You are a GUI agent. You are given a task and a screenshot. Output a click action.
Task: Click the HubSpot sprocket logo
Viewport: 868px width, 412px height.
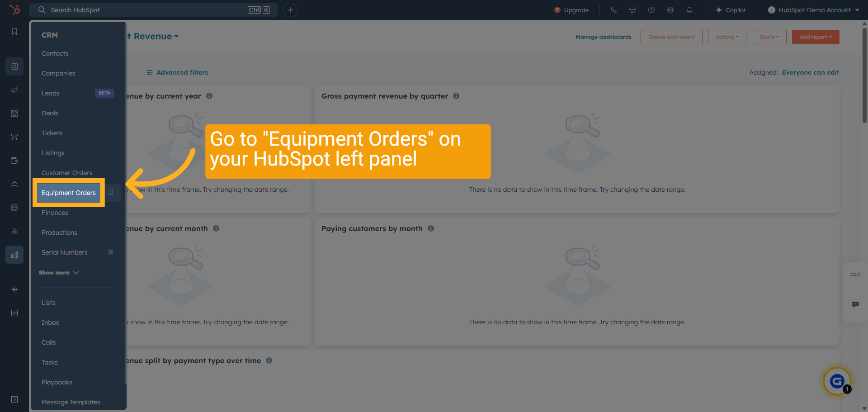point(15,9)
